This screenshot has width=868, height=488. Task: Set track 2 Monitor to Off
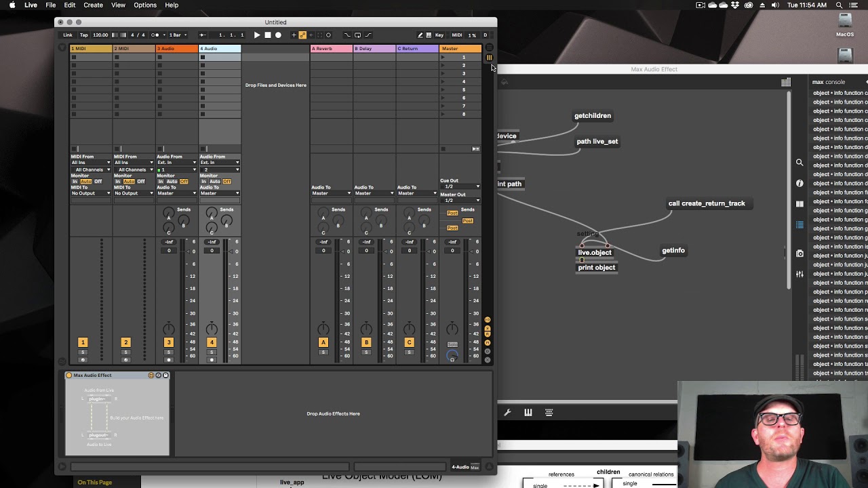[x=141, y=182]
